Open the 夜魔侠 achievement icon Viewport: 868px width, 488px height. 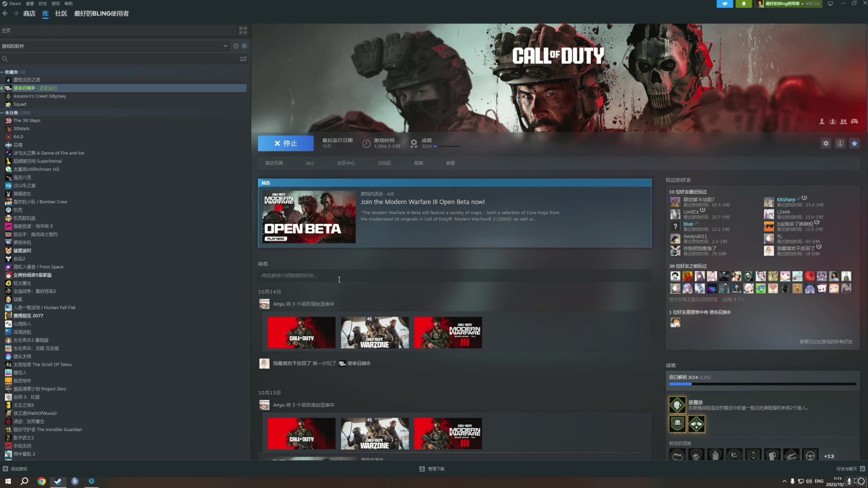(x=677, y=405)
